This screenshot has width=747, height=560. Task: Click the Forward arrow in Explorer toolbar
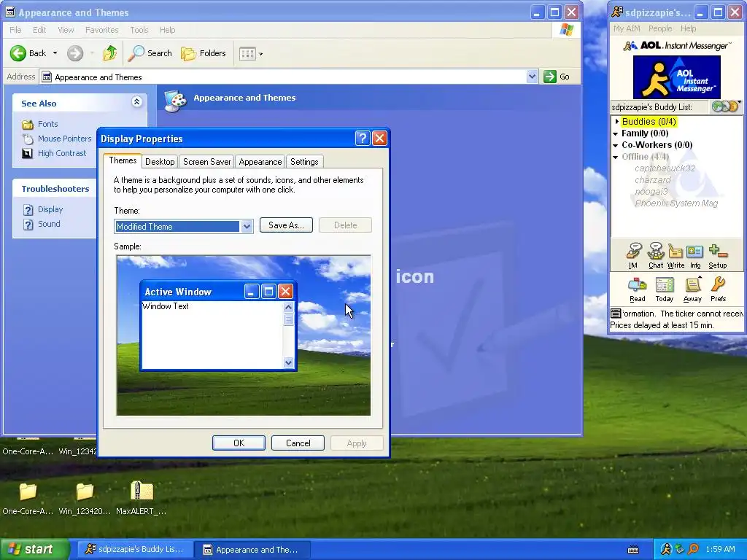point(75,52)
